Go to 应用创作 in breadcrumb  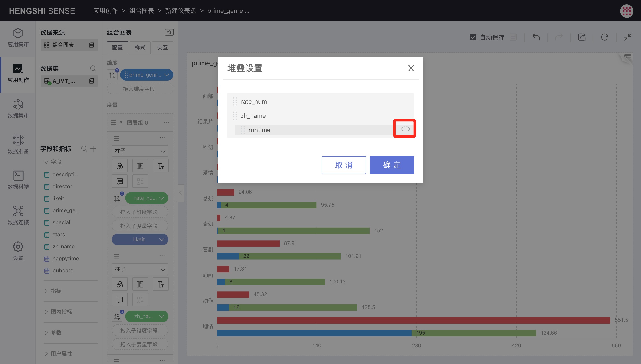(105, 11)
